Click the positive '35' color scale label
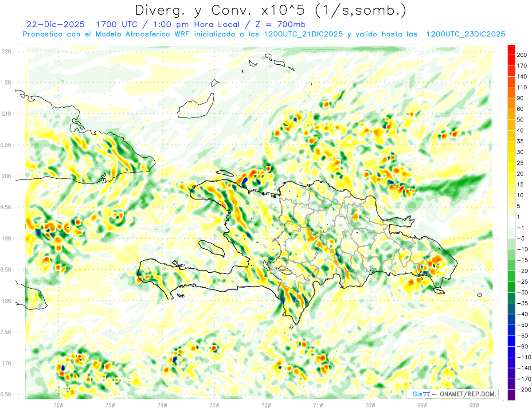532x411 pixels. [x=521, y=141]
